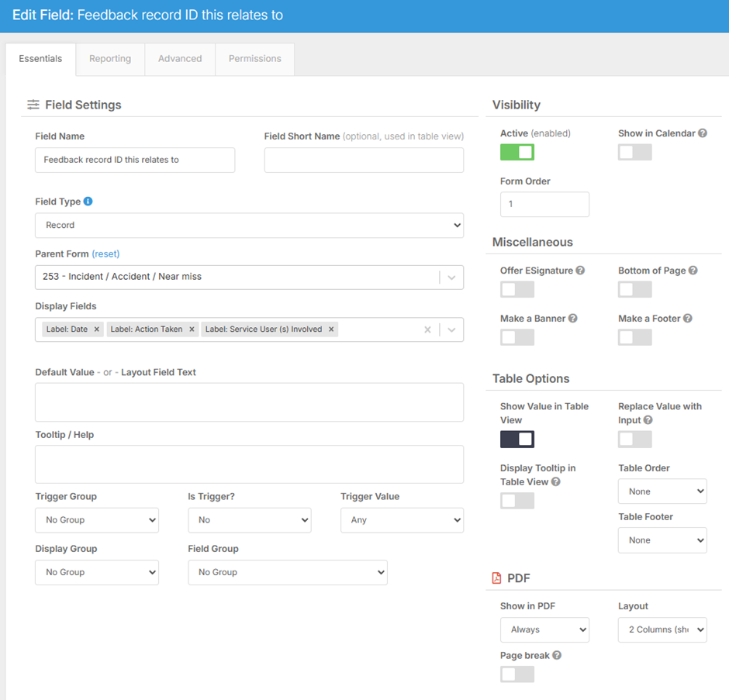
Task: Clear all Display Fields selections
Action: 427,329
